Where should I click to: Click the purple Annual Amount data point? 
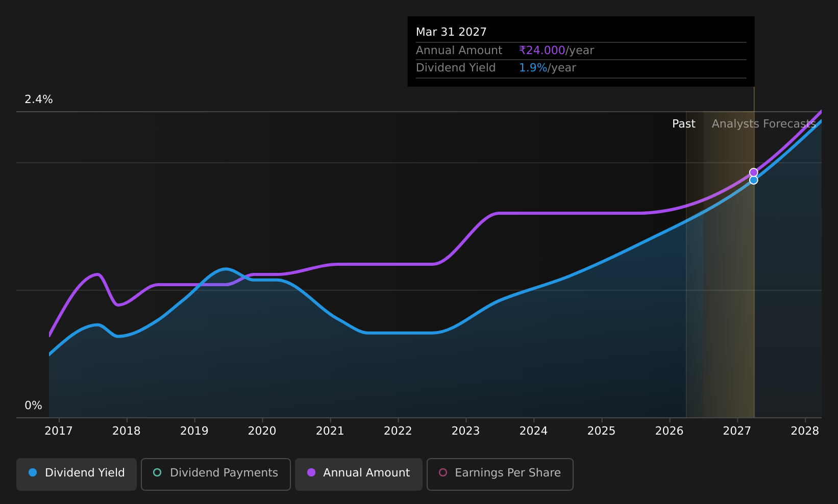point(753,172)
